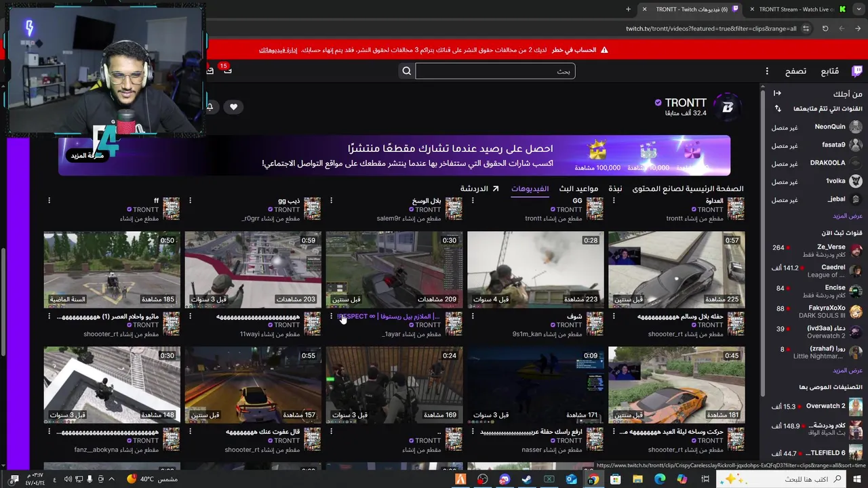This screenshot has height=488, width=868.
Task: Open options menu for ff clip
Action: tap(49, 201)
